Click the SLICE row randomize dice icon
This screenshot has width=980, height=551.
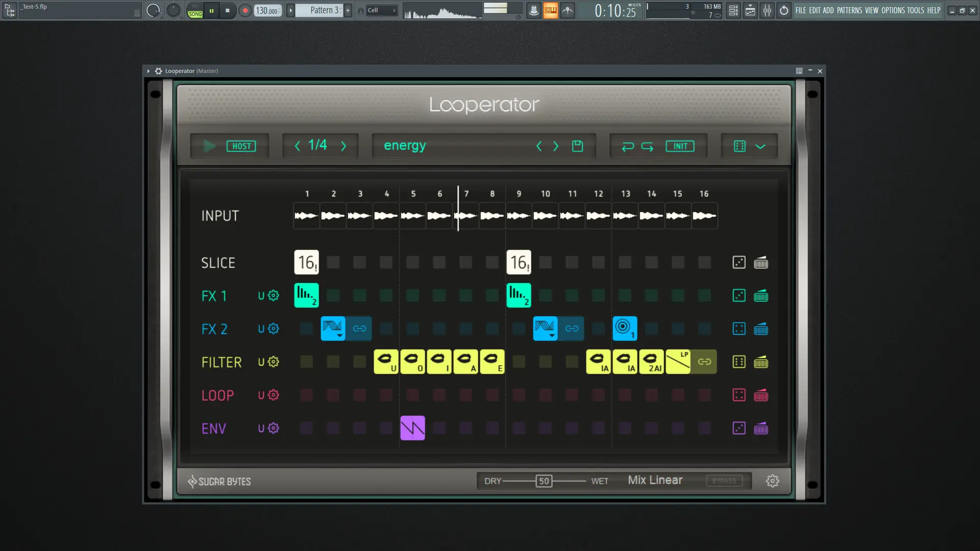click(739, 262)
